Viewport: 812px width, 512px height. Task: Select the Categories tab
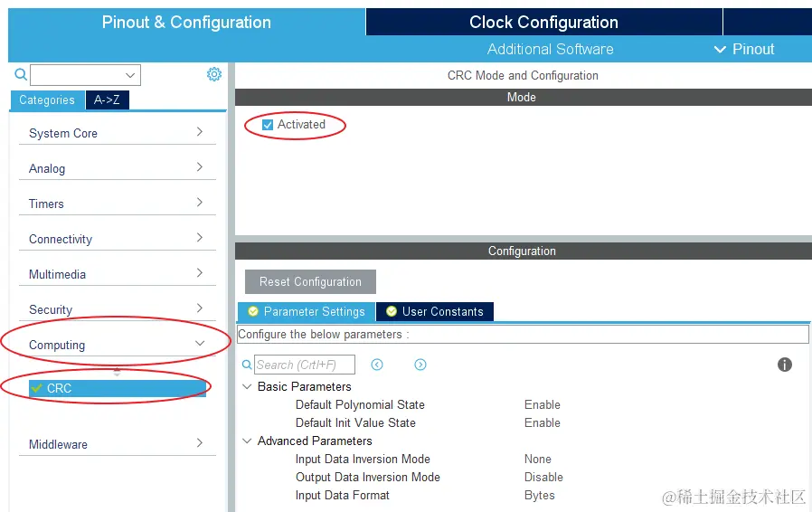tap(47, 100)
